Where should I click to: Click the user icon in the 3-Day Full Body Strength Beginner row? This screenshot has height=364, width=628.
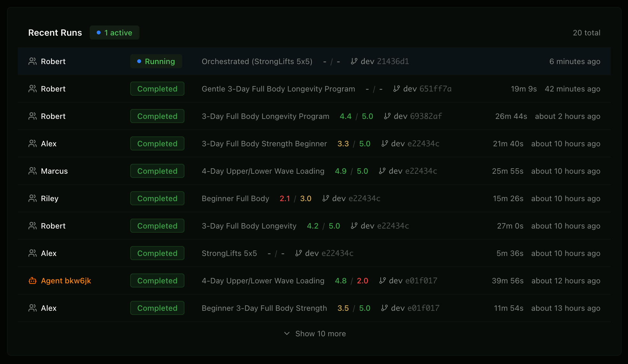point(33,143)
